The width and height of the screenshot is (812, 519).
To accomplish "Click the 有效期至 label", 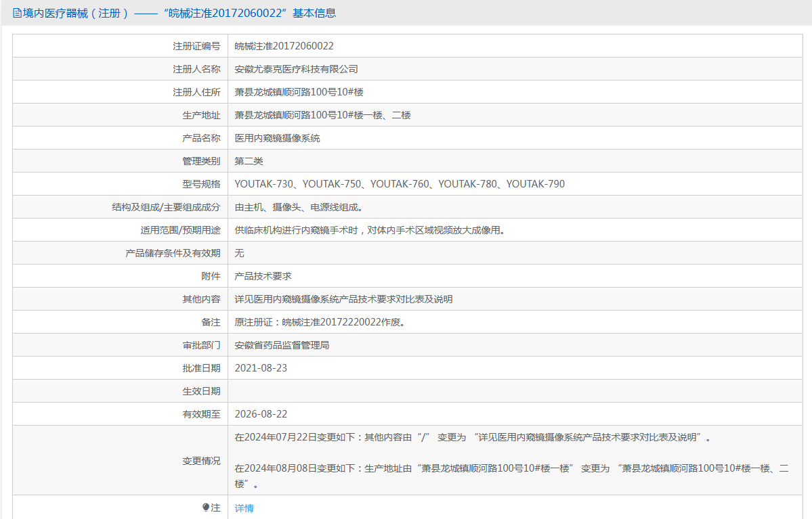I will [x=201, y=415].
